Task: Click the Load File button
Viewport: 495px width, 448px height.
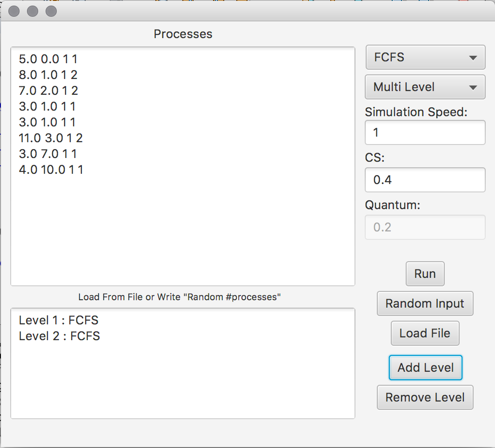Action: [425, 333]
